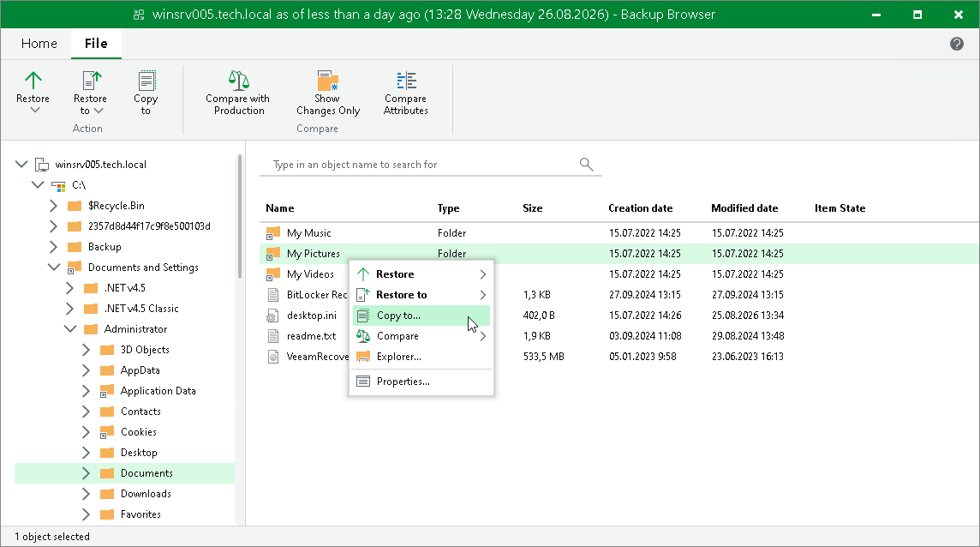Image resolution: width=980 pixels, height=547 pixels.
Task: Expand the $Recycle.Bin tree node
Action: 54,205
